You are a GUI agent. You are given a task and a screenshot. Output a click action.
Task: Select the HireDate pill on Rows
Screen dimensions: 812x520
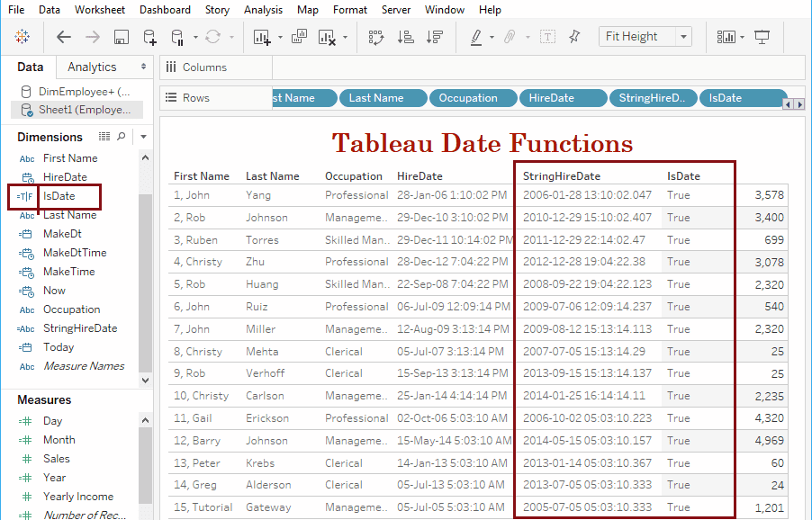[564, 98]
